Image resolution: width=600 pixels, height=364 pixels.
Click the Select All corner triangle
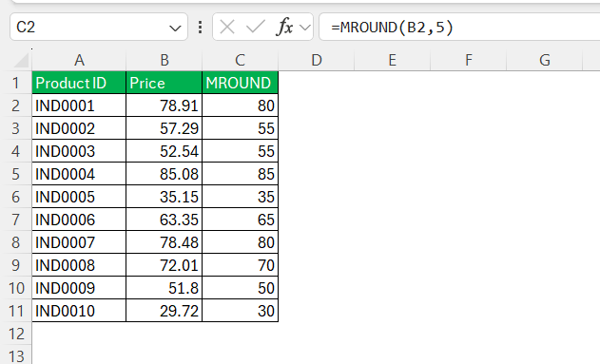pyautogui.click(x=21, y=61)
